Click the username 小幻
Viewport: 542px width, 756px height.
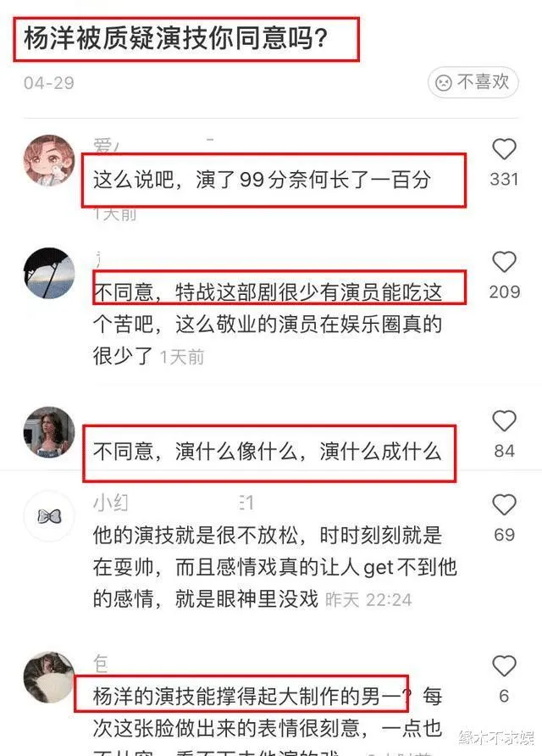coord(110,503)
